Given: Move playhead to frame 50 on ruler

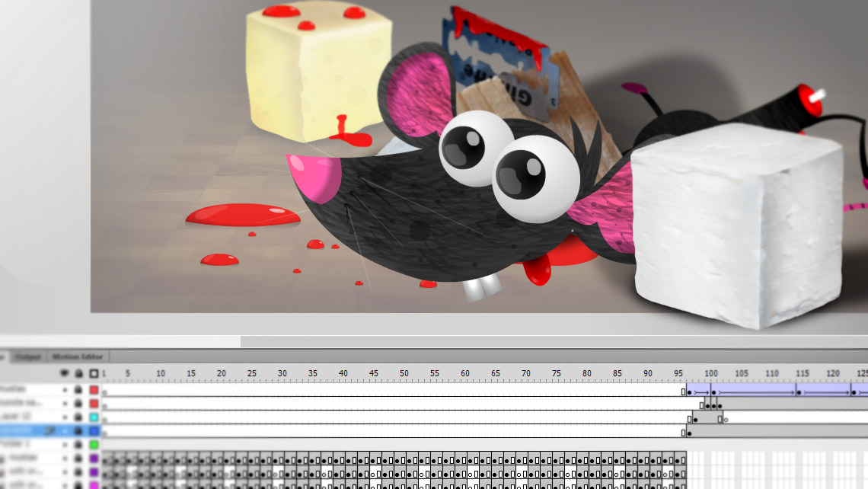Looking at the screenshot, I should coord(404,374).
